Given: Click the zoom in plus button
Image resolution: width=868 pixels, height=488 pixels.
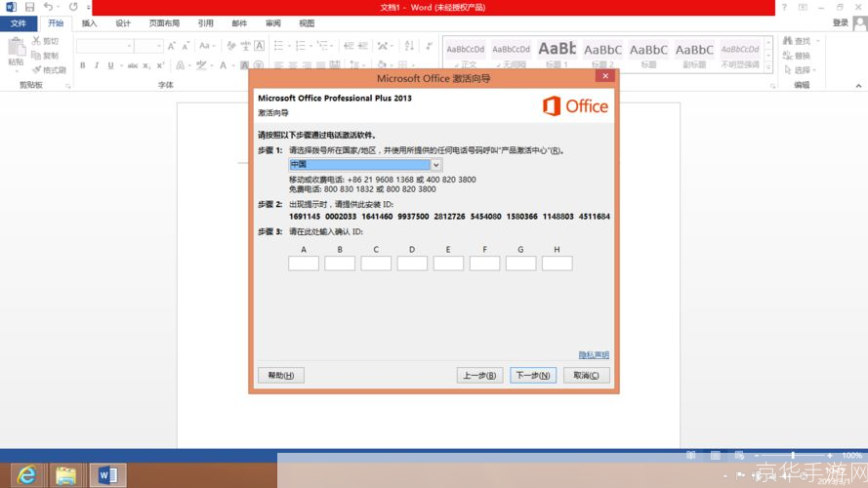Looking at the screenshot, I should pyautogui.click(x=829, y=455).
